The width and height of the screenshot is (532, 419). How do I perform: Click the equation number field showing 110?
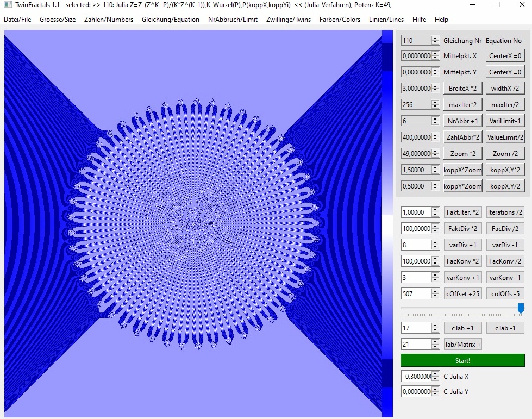pos(421,40)
